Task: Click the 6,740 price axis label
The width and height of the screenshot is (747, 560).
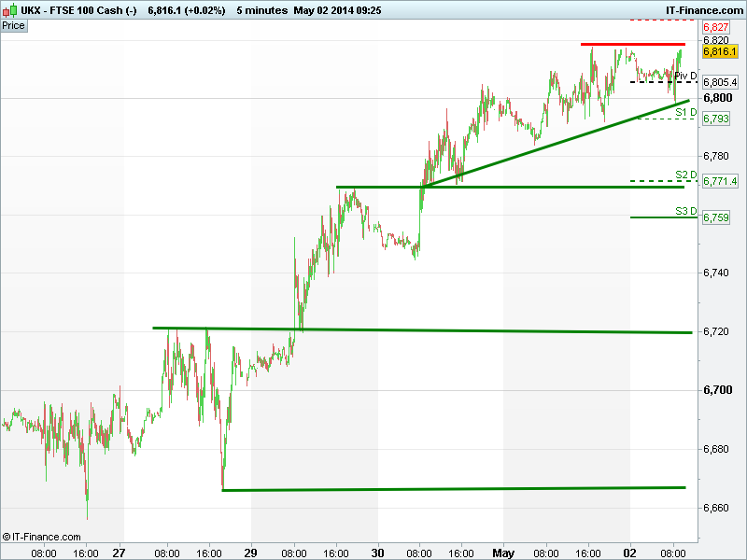Action: tap(716, 273)
